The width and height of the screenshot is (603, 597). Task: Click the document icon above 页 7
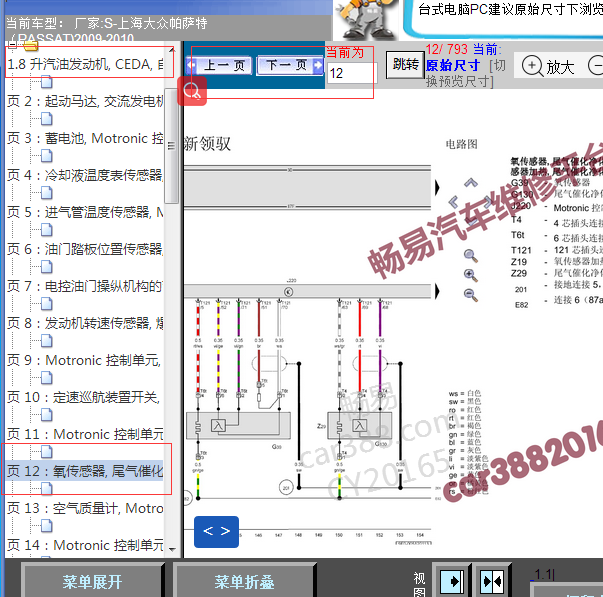tap(47, 267)
